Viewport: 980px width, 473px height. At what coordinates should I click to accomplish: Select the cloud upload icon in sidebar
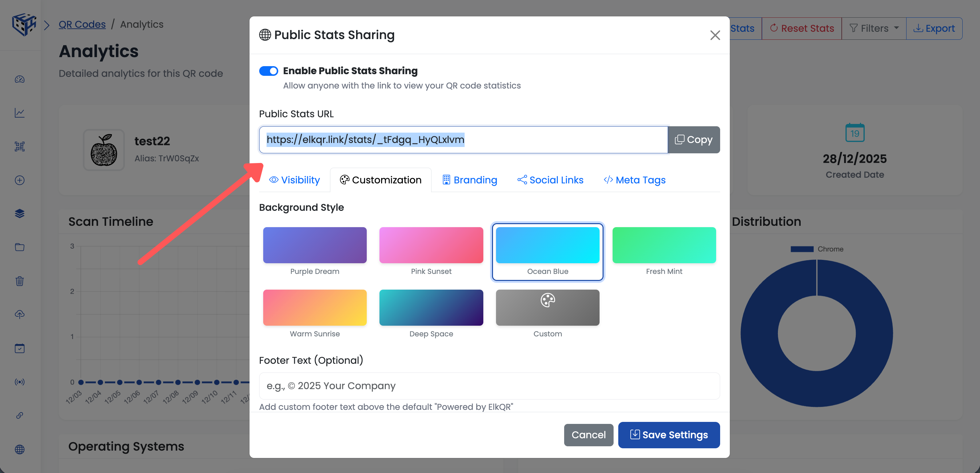pyautogui.click(x=19, y=314)
